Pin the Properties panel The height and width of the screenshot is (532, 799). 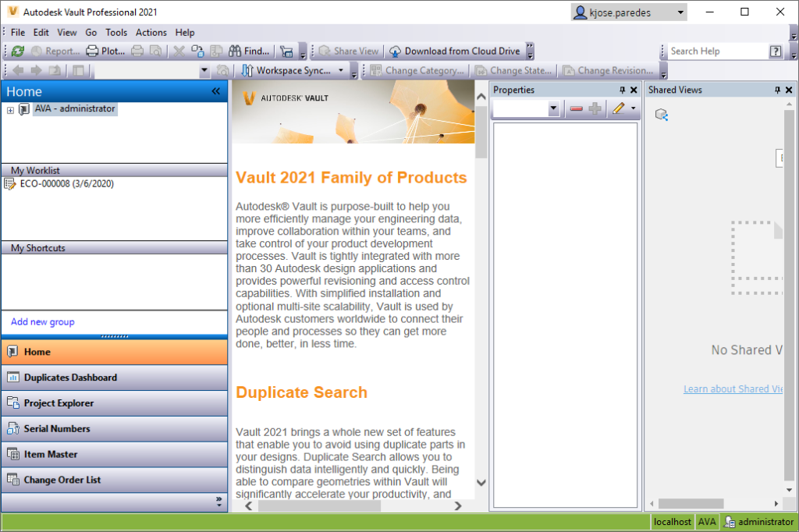pos(622,90)
